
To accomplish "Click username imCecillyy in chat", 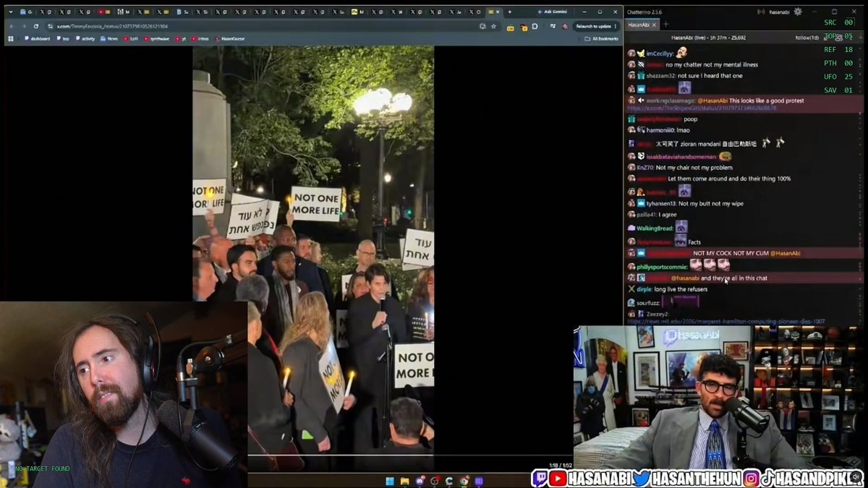I will pyautogui.click(x=659, y=53).
